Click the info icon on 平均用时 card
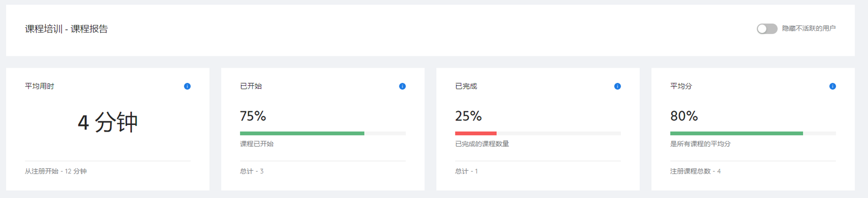The height and width of the screenshot is (198, 868). tap(187, 86)
